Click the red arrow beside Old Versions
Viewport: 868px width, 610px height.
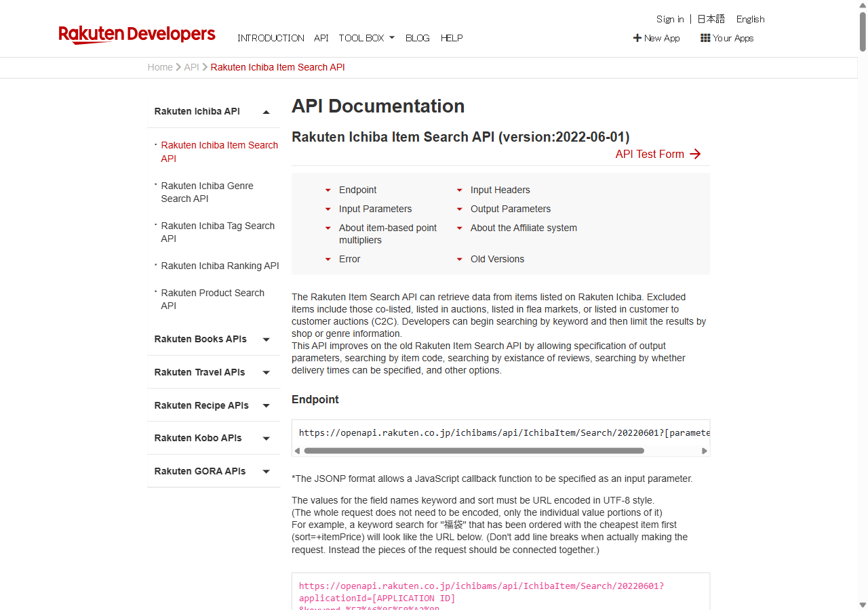point(460,260)
